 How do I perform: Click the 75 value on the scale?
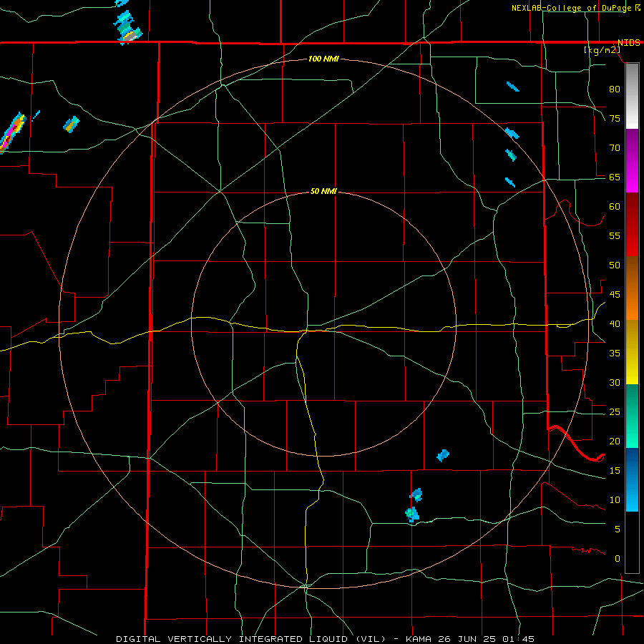(x=615, y=119)
